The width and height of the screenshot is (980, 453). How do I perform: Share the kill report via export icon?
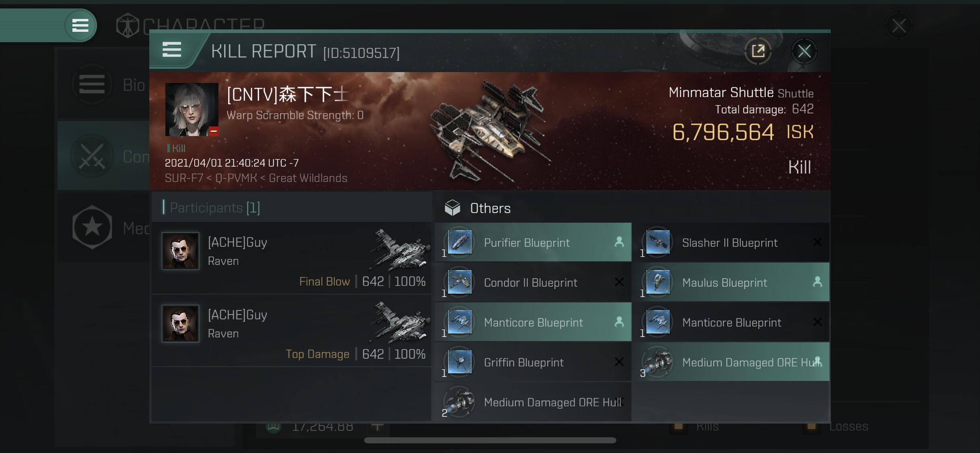pos(758,51)
